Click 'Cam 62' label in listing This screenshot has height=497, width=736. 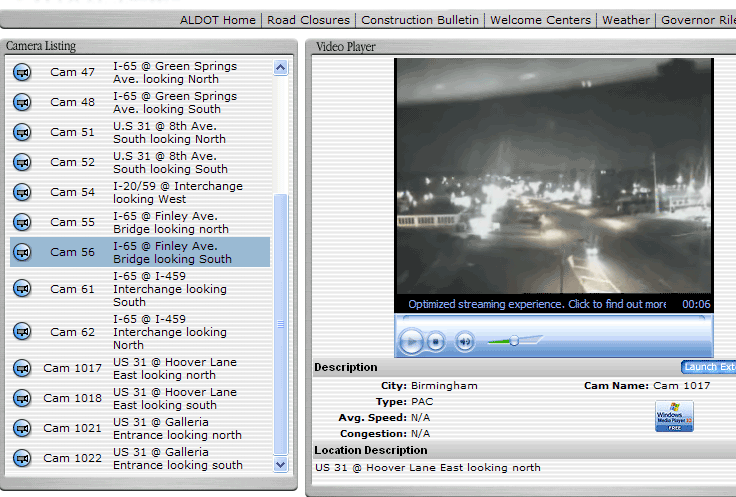point(72,332)
